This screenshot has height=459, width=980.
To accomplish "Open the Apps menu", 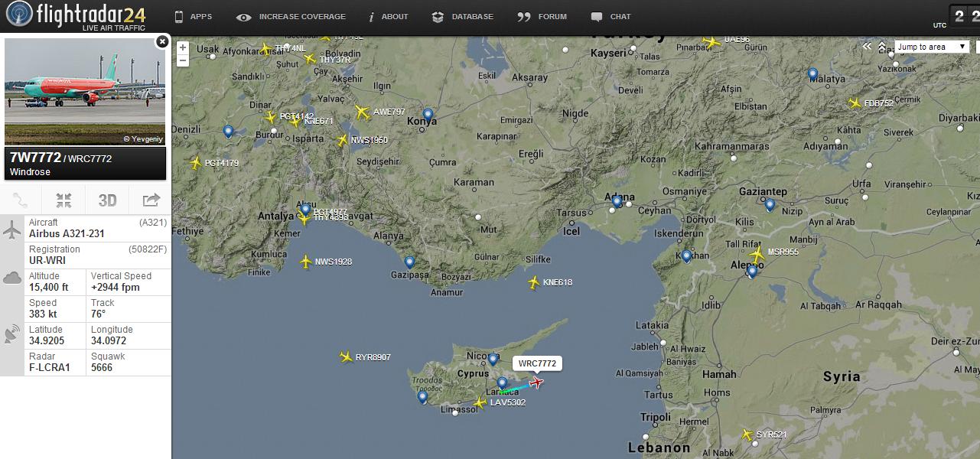I will point(193,17).
